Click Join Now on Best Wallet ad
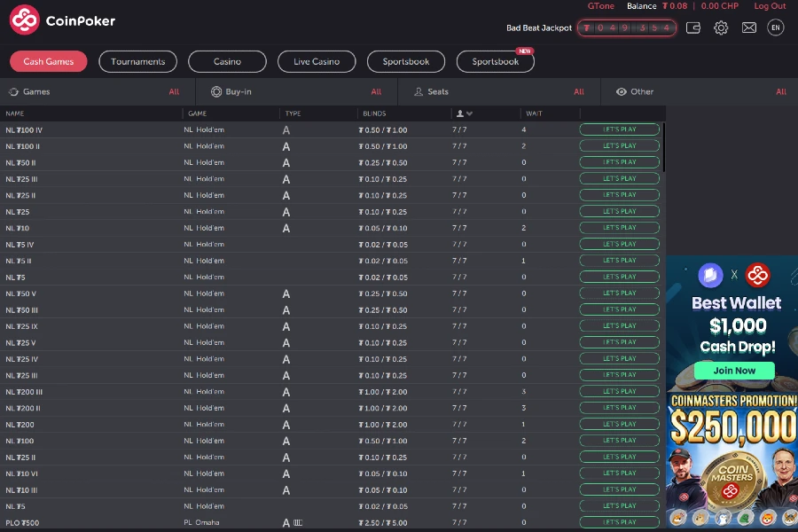 (734, 371)
